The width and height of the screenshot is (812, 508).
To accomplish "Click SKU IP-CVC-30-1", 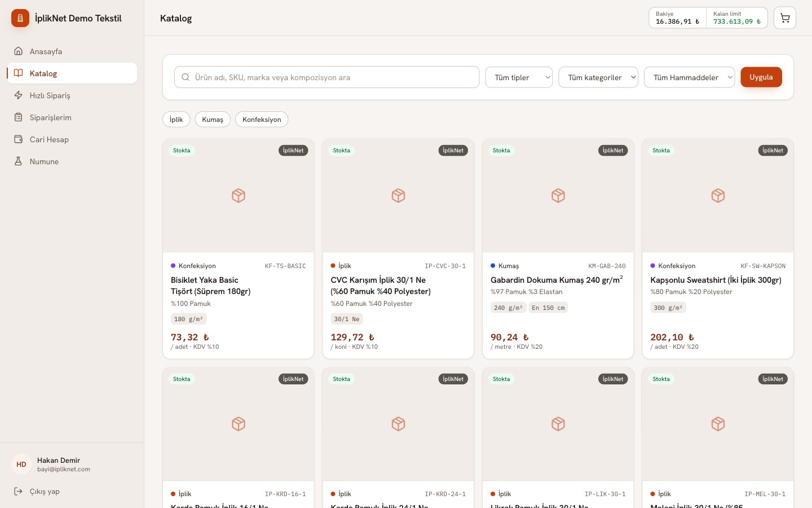I will pyautogui.click(x=445, y=266).
